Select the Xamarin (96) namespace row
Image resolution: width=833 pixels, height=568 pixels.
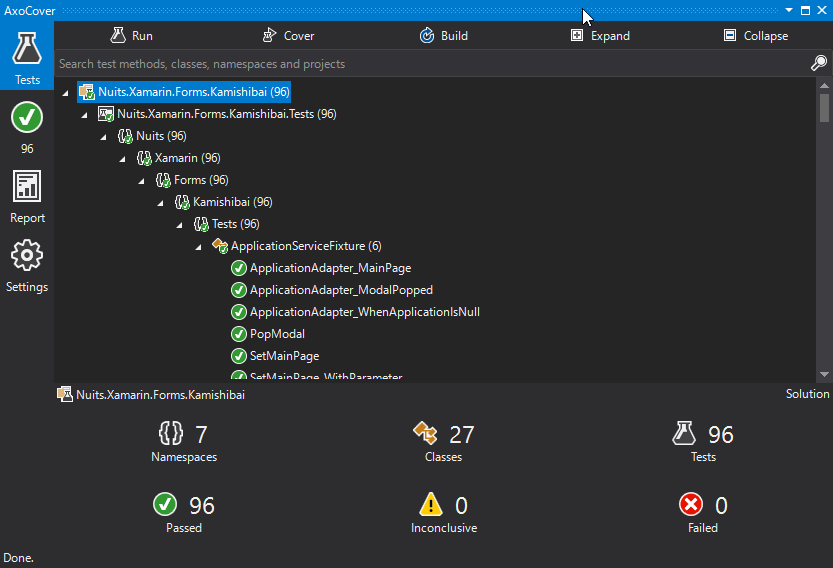(178, 158)
